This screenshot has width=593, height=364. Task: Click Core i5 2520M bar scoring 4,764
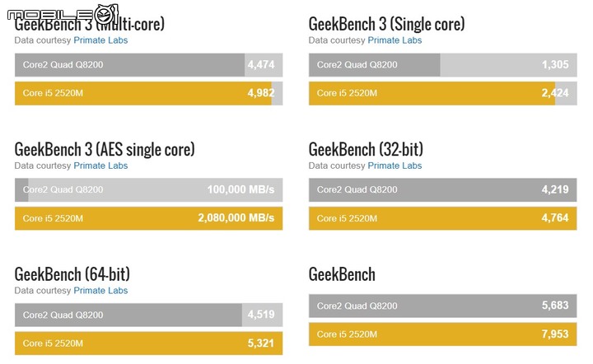click(443, 218)
